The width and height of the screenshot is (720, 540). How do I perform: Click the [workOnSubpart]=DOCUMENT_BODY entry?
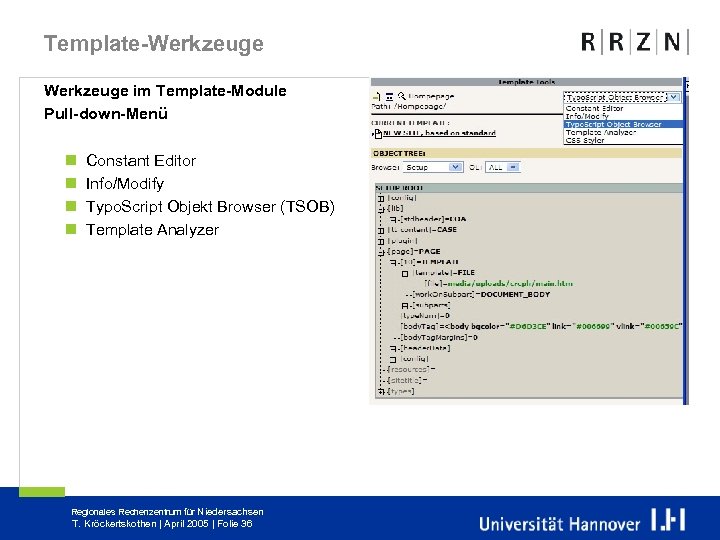[x=481, y=294]
